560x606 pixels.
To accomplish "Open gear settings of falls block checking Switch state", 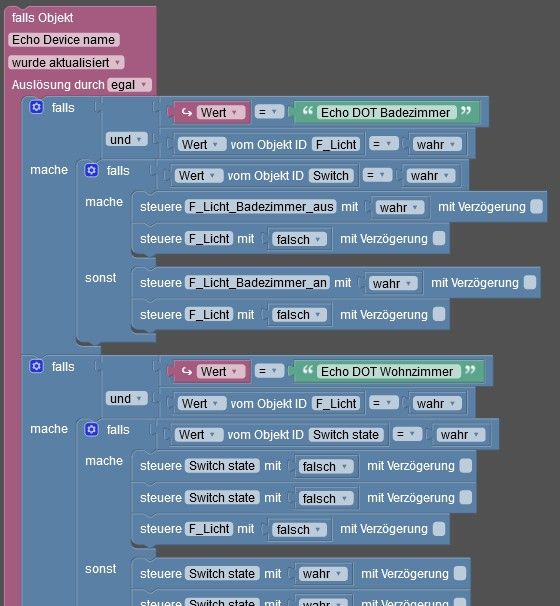I will (x=92, y=429).
